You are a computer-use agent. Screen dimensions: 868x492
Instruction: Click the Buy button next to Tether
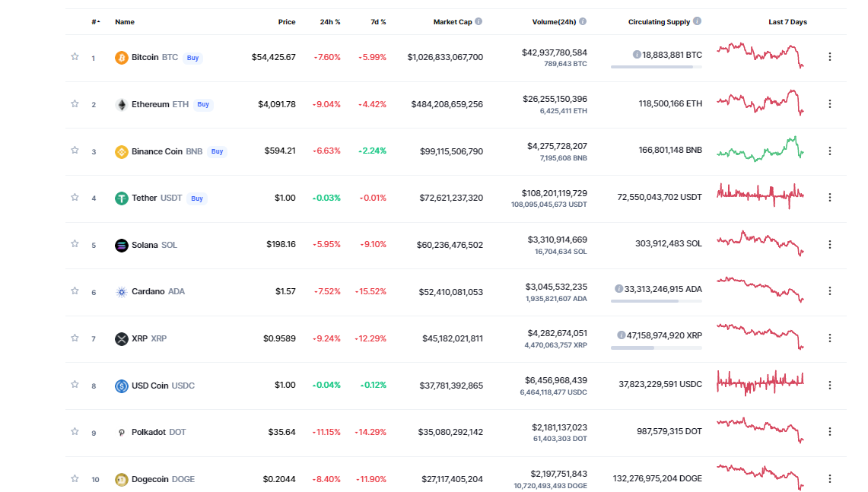tap(197, 198)
